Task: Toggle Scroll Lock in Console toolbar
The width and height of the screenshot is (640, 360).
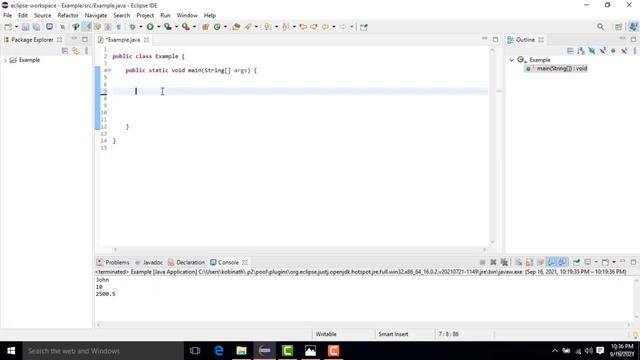Action: (x=529, y=262)
